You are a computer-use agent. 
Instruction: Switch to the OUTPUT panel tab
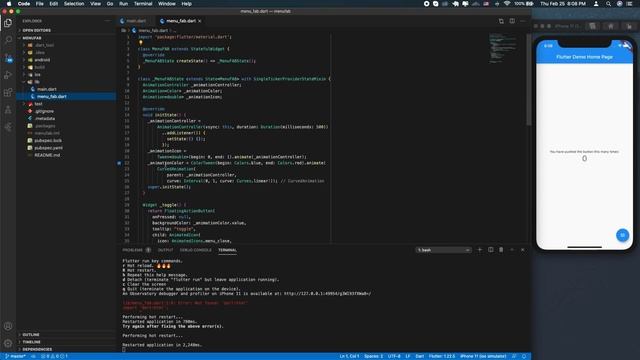click(x=165, y=250)
